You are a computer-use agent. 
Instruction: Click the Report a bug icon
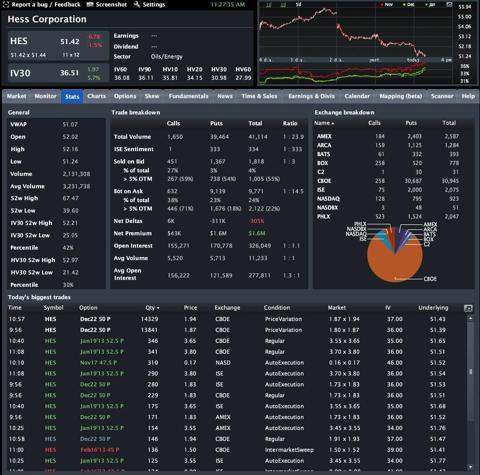coord(6,5)
